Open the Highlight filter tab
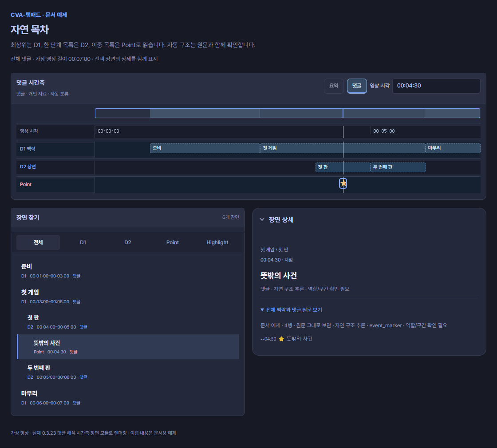Image resolution: width=497 pixels, height=448 pixels. [x=217, y=242]
